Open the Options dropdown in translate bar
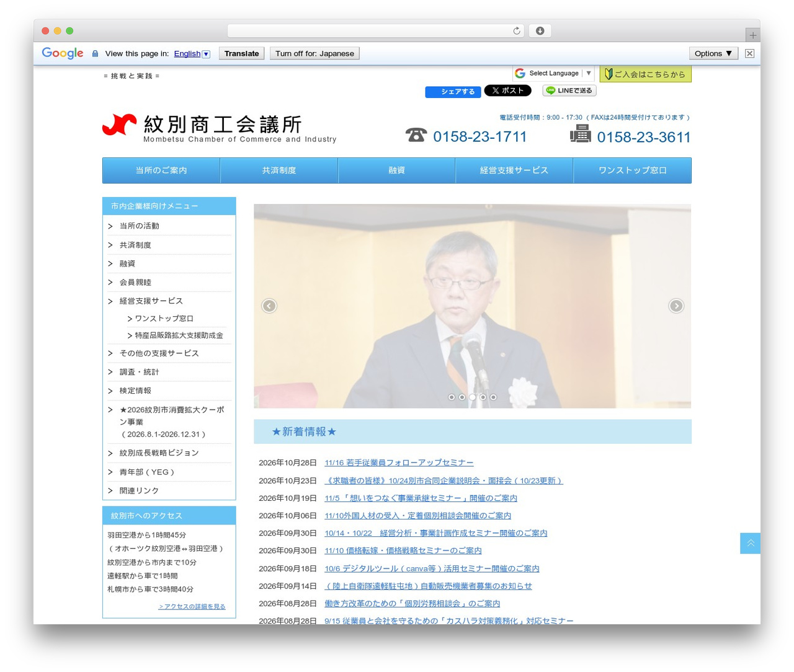The height and width of the screenshot is (672, 794). [713, 53]
